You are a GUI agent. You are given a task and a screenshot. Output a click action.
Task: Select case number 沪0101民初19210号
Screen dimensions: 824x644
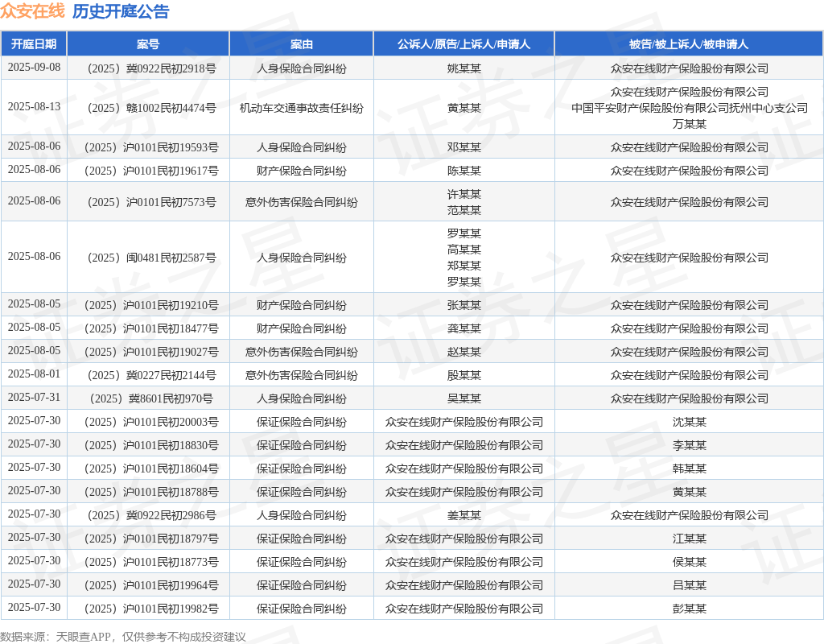point(152,305)
